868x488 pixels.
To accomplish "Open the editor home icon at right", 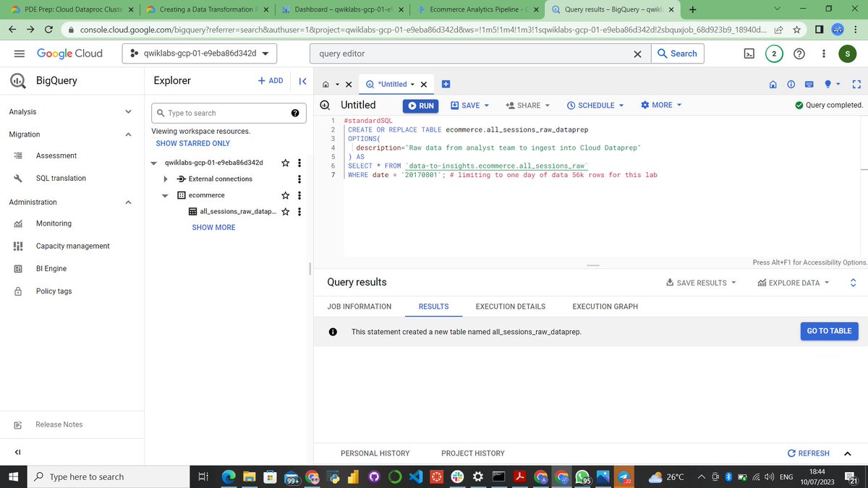I will click(x=773, y=84).
